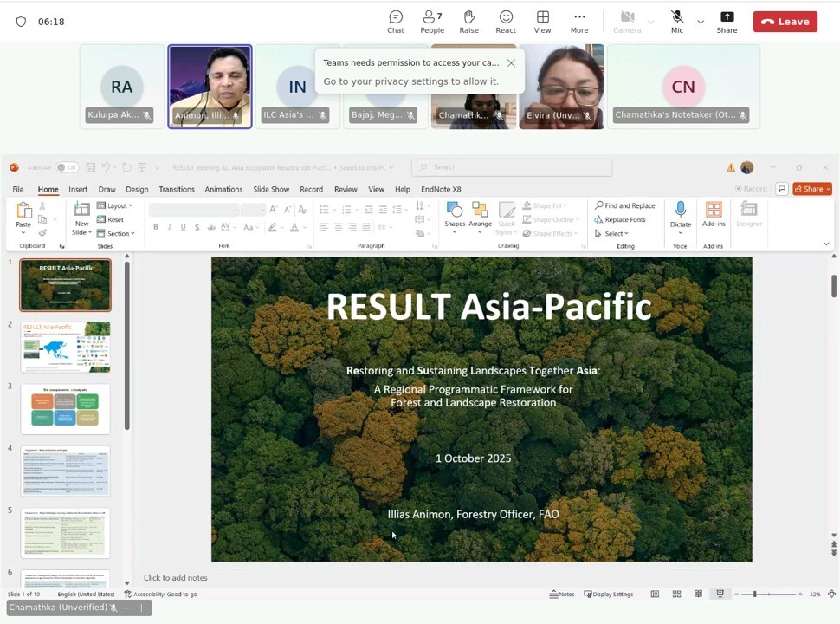Screen dimensions: 840x624
Task: Switch to the Transitions tab
Action: 177,189
